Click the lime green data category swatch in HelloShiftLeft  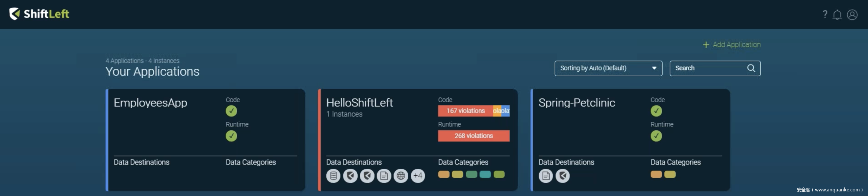click(x=499, y=174)
